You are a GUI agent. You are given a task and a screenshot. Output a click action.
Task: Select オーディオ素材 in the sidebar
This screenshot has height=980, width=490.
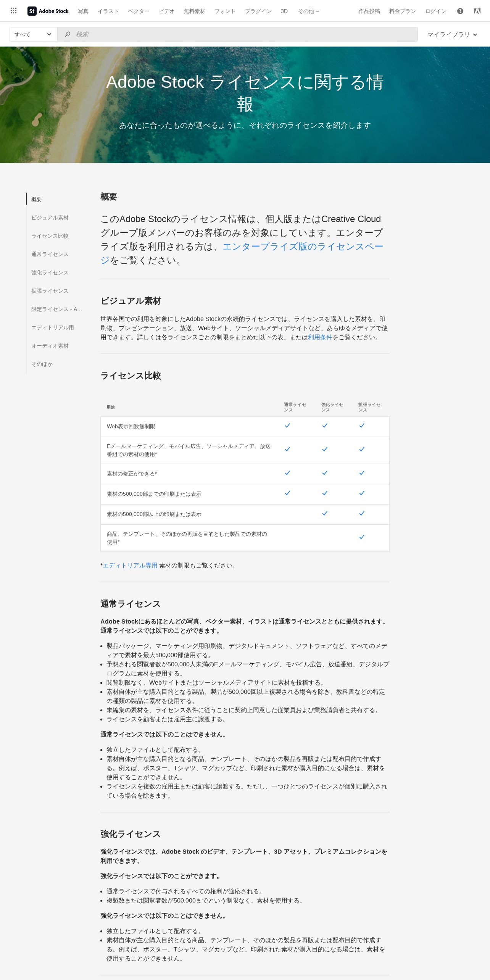click(x=50, y=346)
